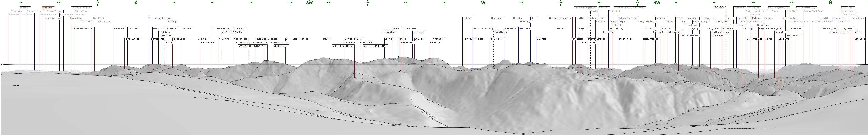Select the Harrison Stickle label
868x135 pixels.
click(132, 39)
